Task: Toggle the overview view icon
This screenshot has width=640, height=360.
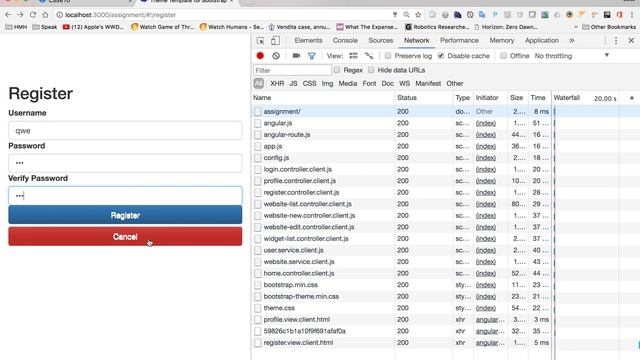Action: pos(369,56)
